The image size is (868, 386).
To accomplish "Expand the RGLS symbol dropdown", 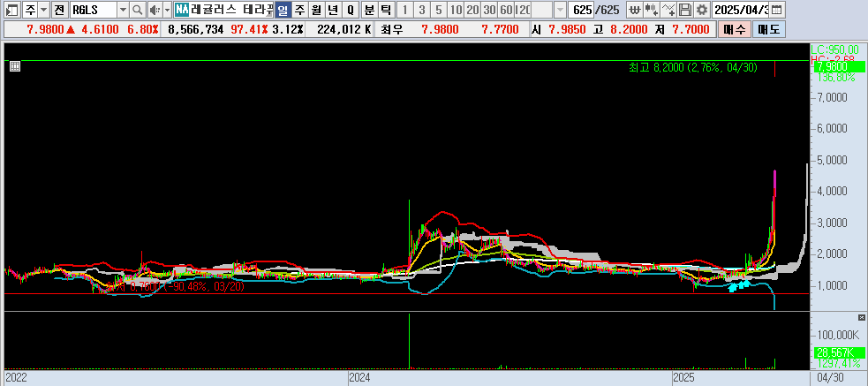I will 124,10.
